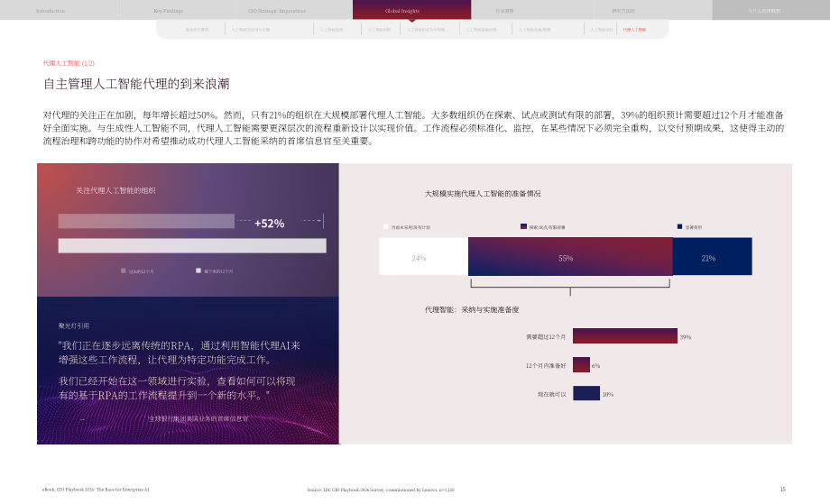This screenshot has width=830, height=504.
Task: Click the white legend swatch above the 24% segment
Action: (x=386, y=226)
